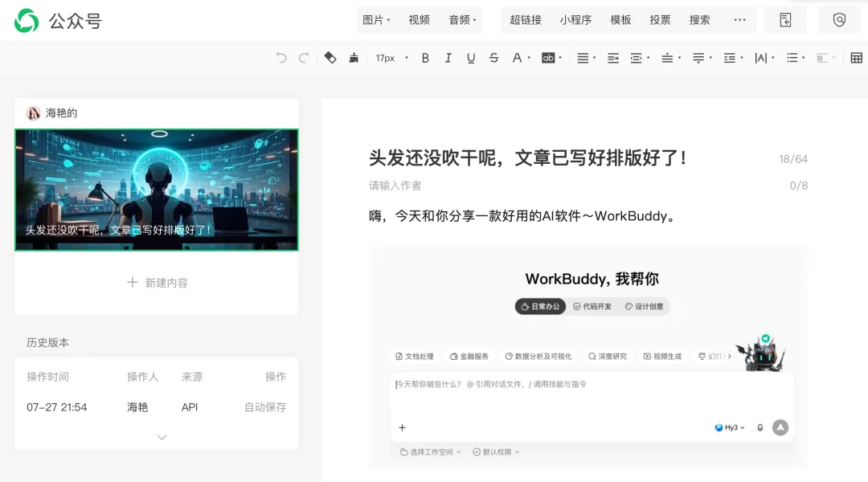Click the WorkBuddy screenshot image in article

pyautogui.click(x=588, y=357)
